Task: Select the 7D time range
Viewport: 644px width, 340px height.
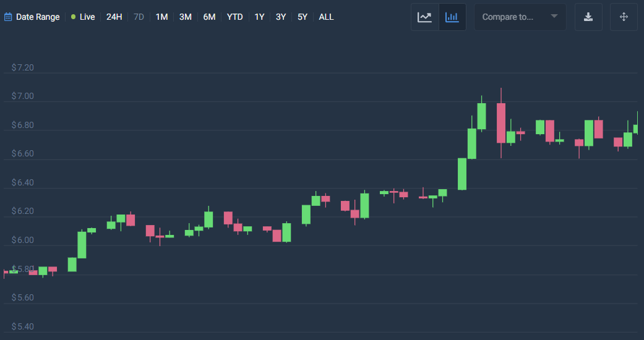Action: (139, 17)
